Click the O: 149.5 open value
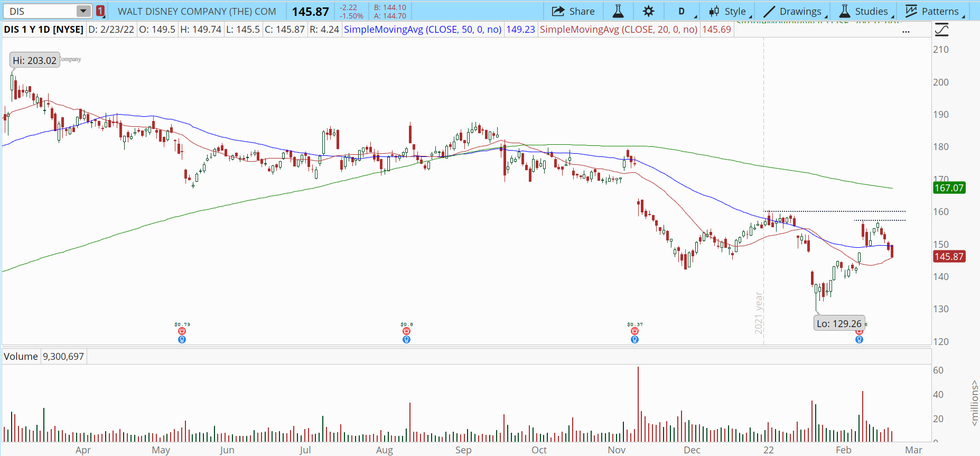This screenshot has height=456, width=980. point(157,30)
